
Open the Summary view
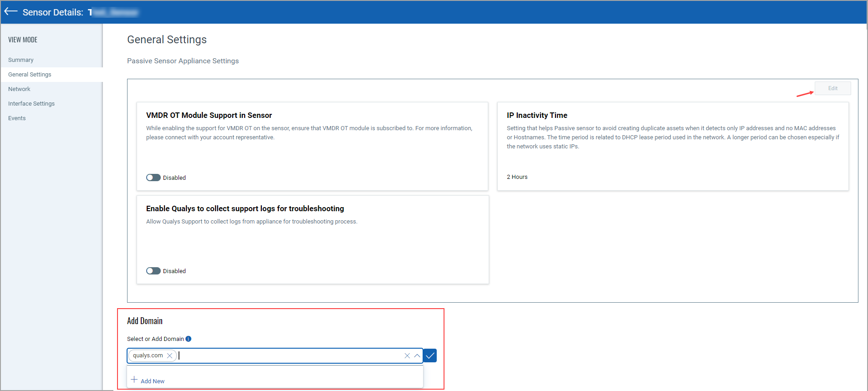21,60
